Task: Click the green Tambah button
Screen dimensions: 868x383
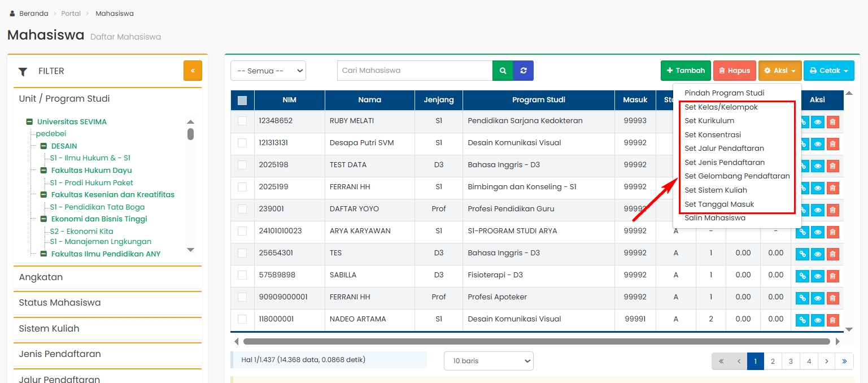Action: pos(686,71)
